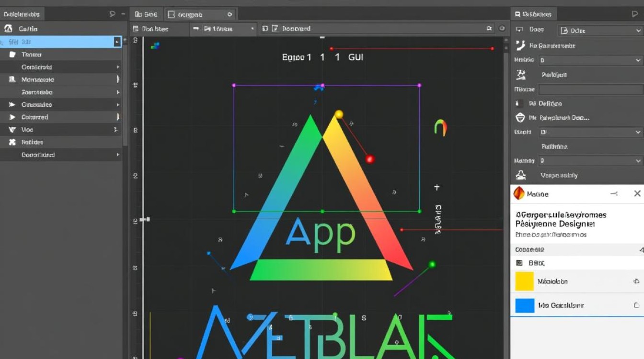Click the colored blocks icon on canvas

(x=155, y=46)
